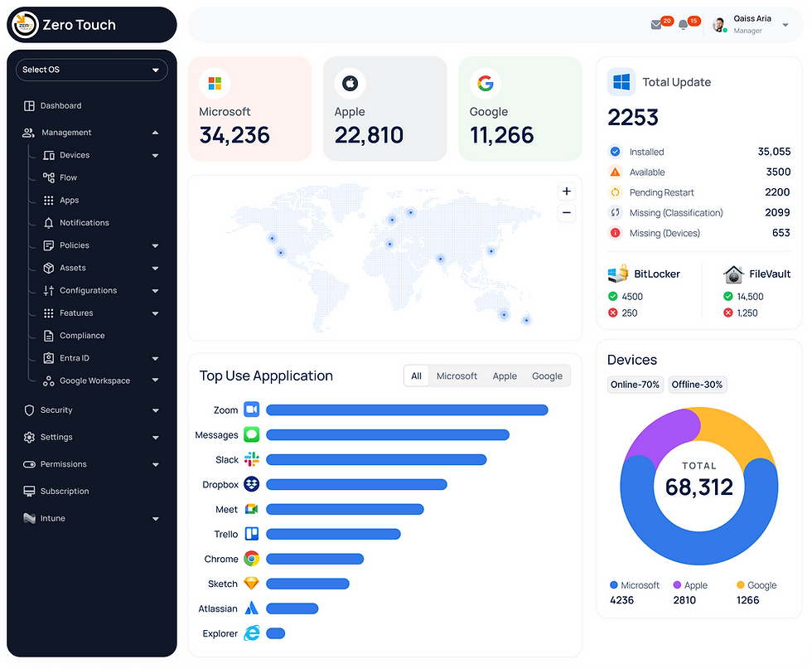Screen dimensions: 812x669
Task: Expand the Intune section
Action: point(156,519)
